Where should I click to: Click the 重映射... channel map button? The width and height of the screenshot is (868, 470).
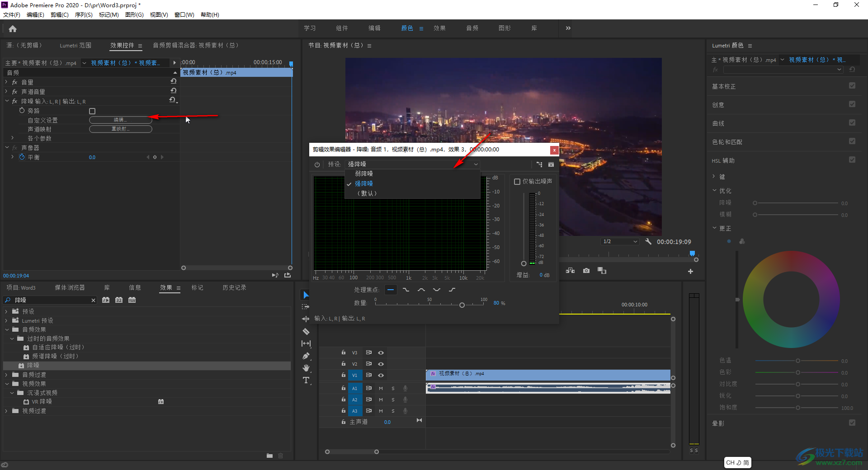pos(120,129)
